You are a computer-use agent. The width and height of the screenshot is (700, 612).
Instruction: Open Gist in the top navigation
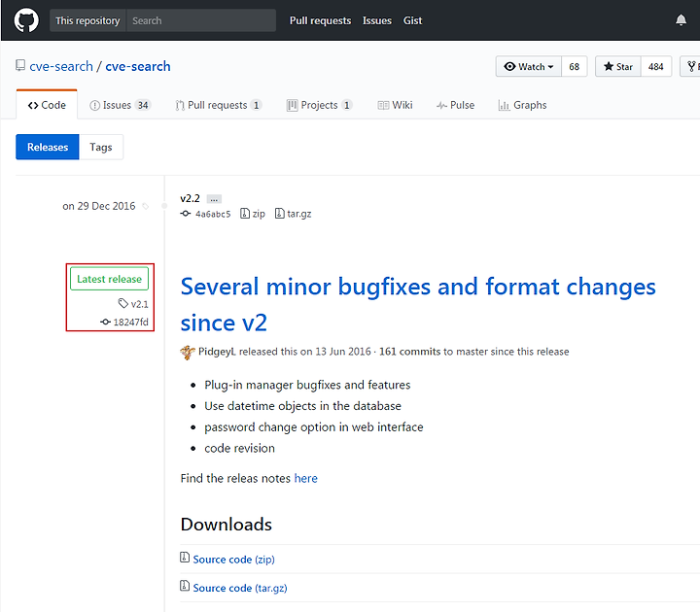click(412, 20)
